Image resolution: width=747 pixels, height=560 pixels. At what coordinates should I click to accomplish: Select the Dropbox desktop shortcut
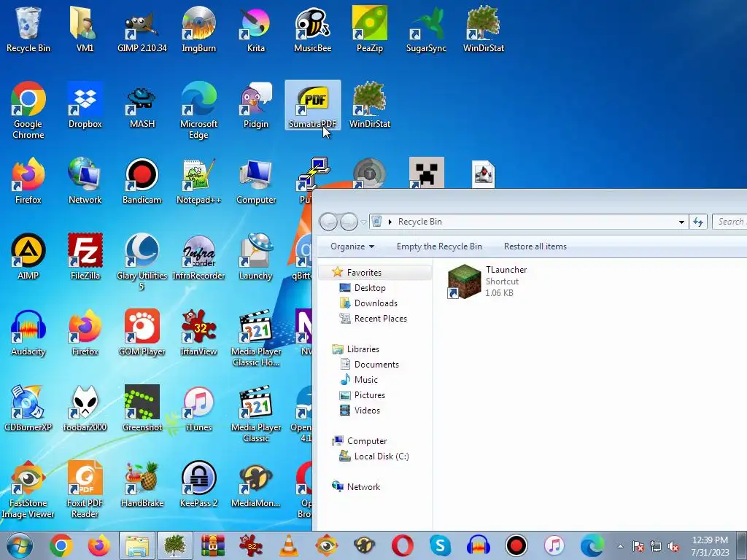(x=85, y=105)
